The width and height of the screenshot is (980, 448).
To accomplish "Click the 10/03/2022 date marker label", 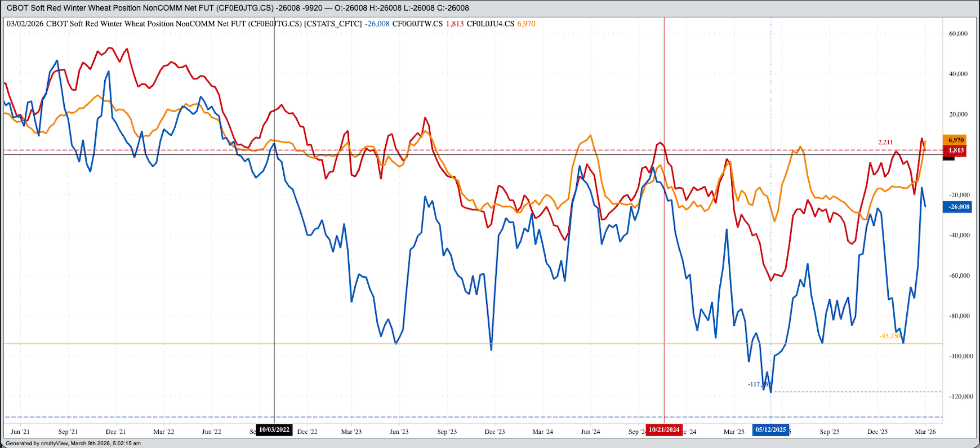I will (x=274, y=430).
